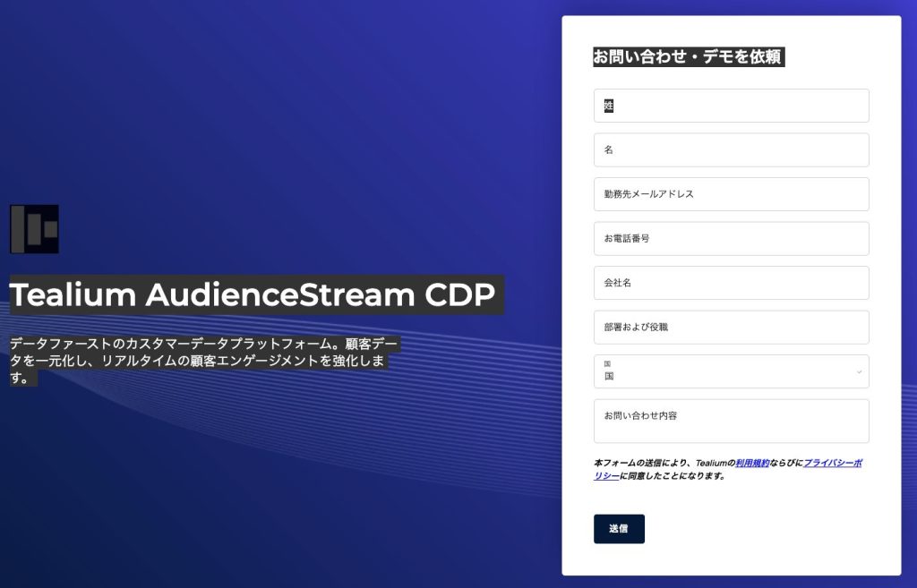
Task: Focus the 名 (first name) field
Action: (x=731, y=150)
